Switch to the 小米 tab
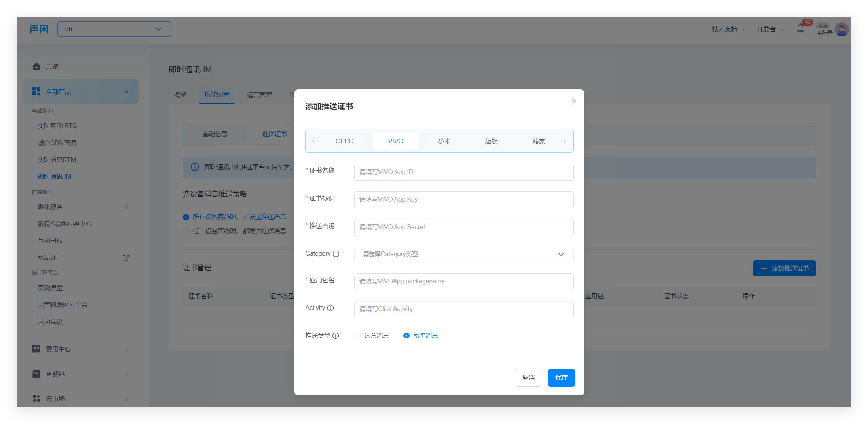This screenshot has width=868, height=424. point(444,141)
